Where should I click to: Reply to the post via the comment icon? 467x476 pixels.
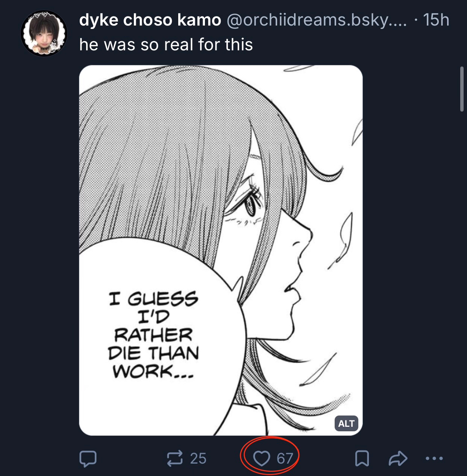pyautogui.click(x=88, y=459)
